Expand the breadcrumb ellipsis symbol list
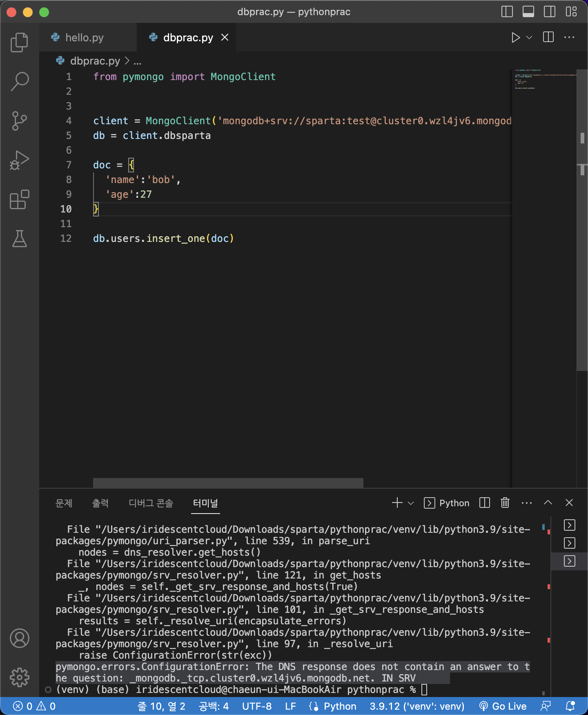The image size is (588, 715). click(x=138, y=61)
